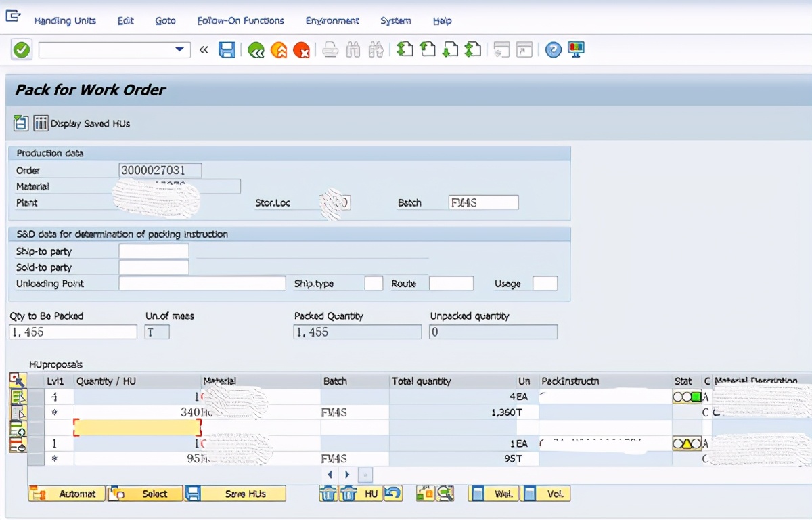
Task: Click the highlighted empty Quantity / HU cell
Action: coord(137,427)
